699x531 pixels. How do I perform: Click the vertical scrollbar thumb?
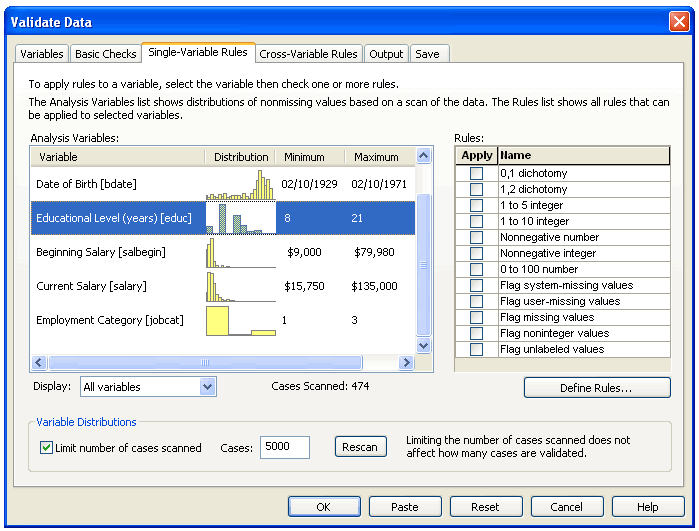click(x=424, y=265)
